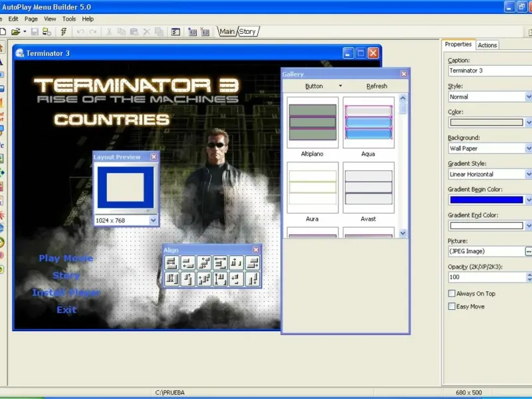The image size is (532, 399).
Task: Select the Main page tab
Action: point(227,31)
